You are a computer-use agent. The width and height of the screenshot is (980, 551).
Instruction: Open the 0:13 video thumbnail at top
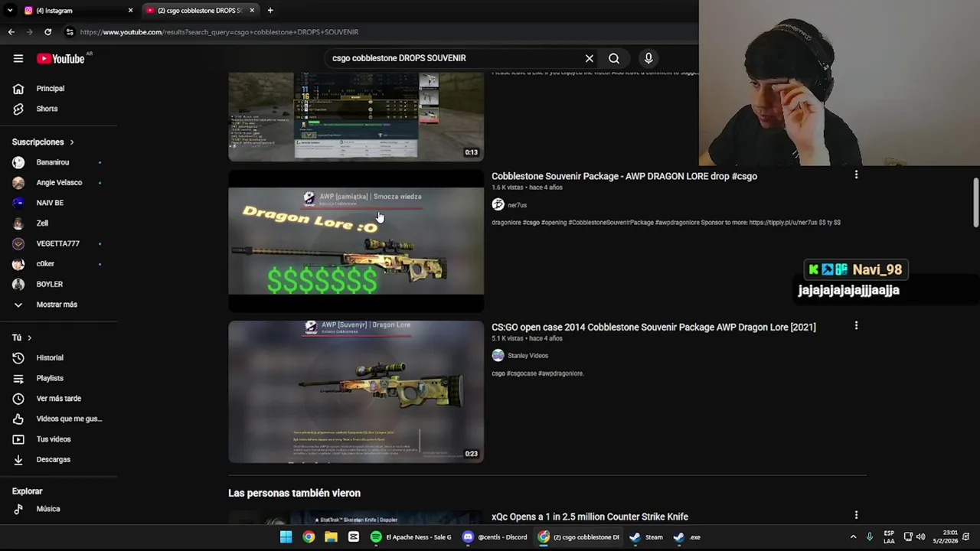point(356,116)
